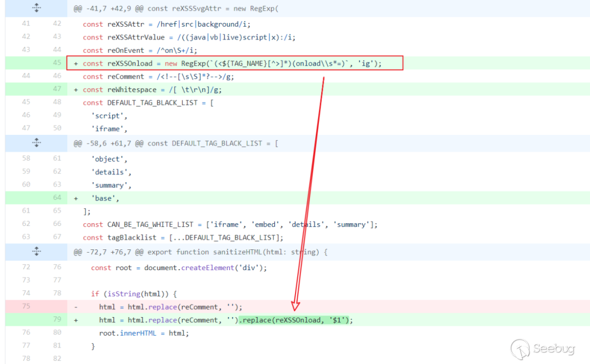
Task: Select new line number 45
Action: (x=57, y=63)
